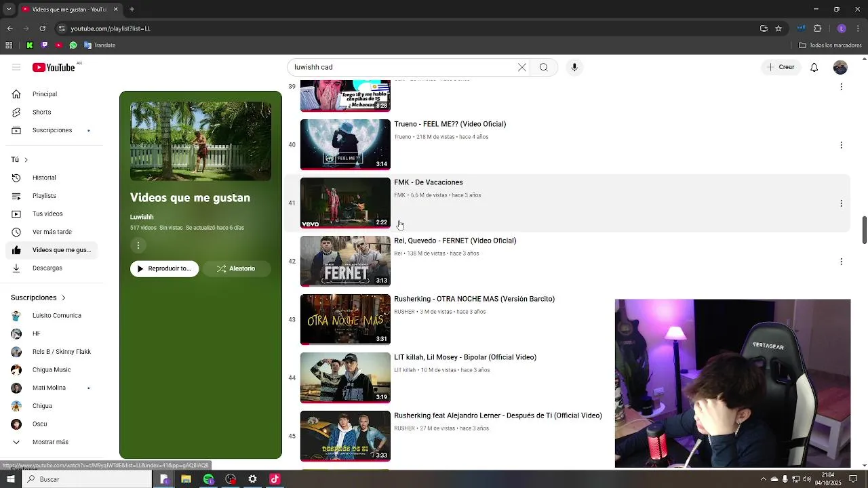Open options menu for FMK De Vacaciones

841,203
